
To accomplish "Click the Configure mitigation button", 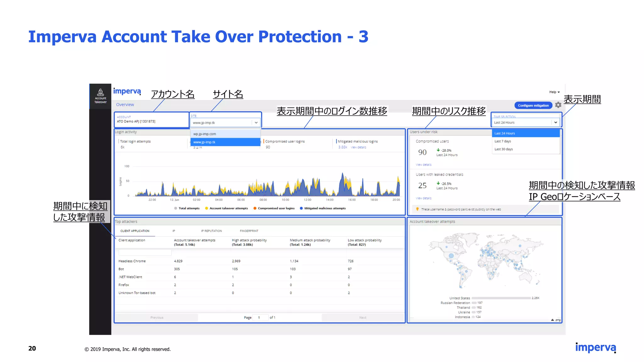I will click(x=533, y=106).
